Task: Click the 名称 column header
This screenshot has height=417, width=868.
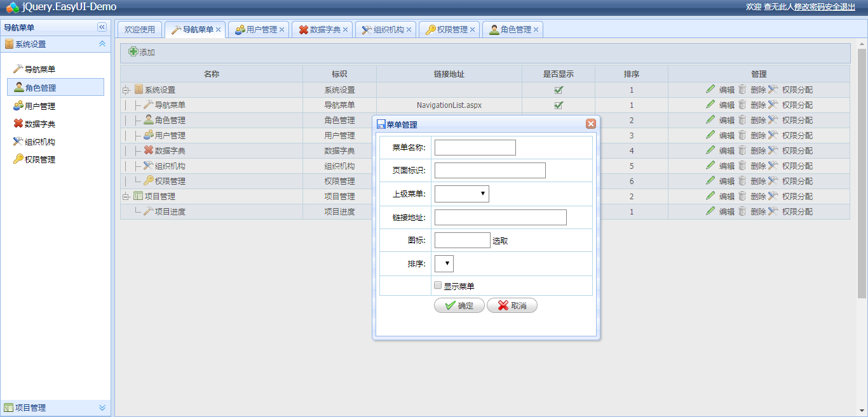Action: [x=212, y=74]
